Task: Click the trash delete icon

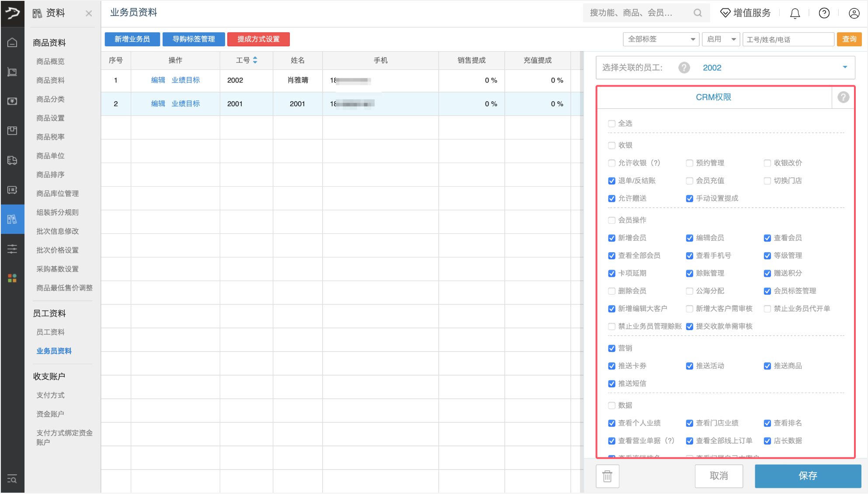Action: point(607,476)
